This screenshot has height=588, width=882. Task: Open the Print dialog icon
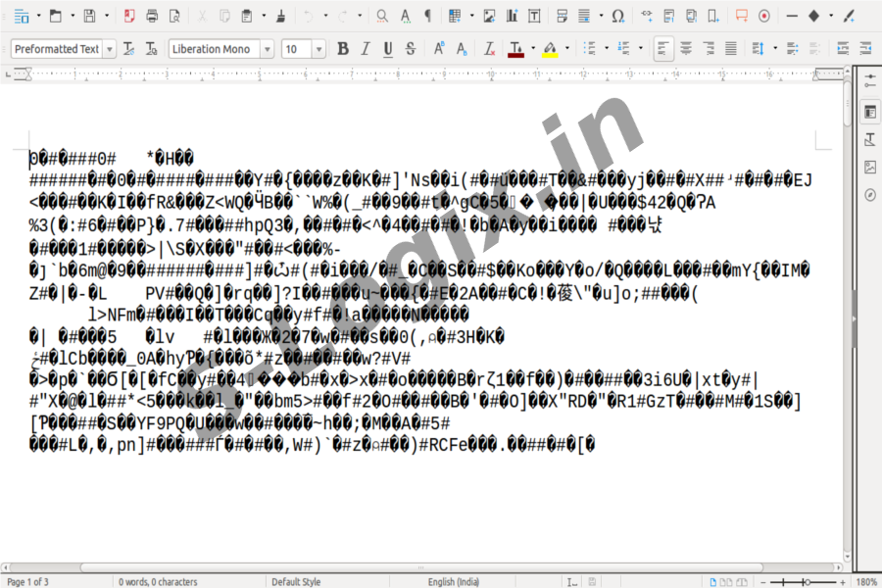pyautogui.click(x=152, y=16)
